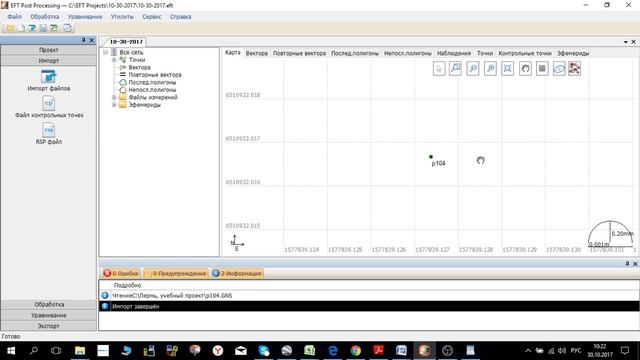Open the document tabs dropdown arrow
Image resolution: width=640 pixels, height=360 pixels.
click(x=626, y=42)
